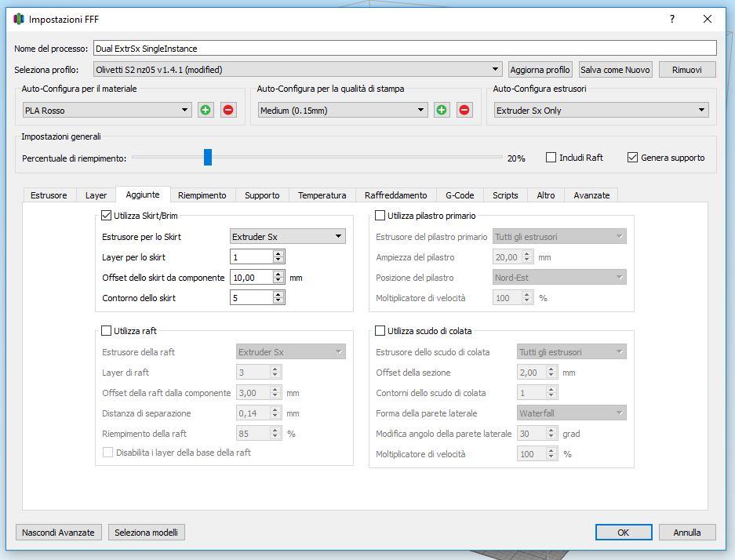Enable Utilizza pilastro primario option
This screenshot has width=735, height=560.
(380, 216)
